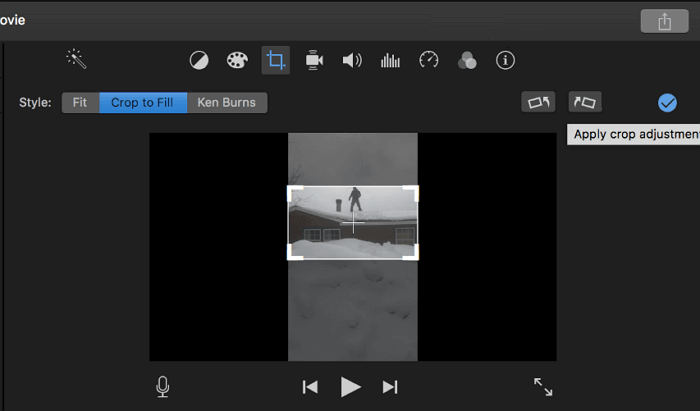The height and width of the screenshot is (411, 700).
Task: Open the color correction palette
Action: coord(236,61)
